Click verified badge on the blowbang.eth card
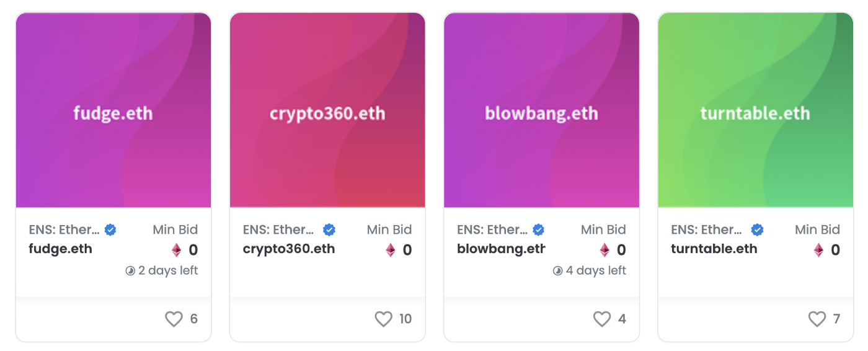 (539, 230)
